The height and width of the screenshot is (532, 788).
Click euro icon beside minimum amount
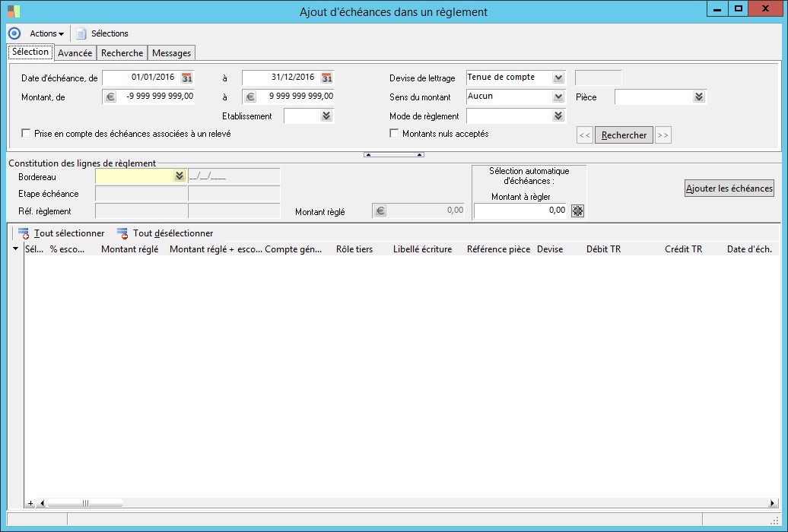110,97
